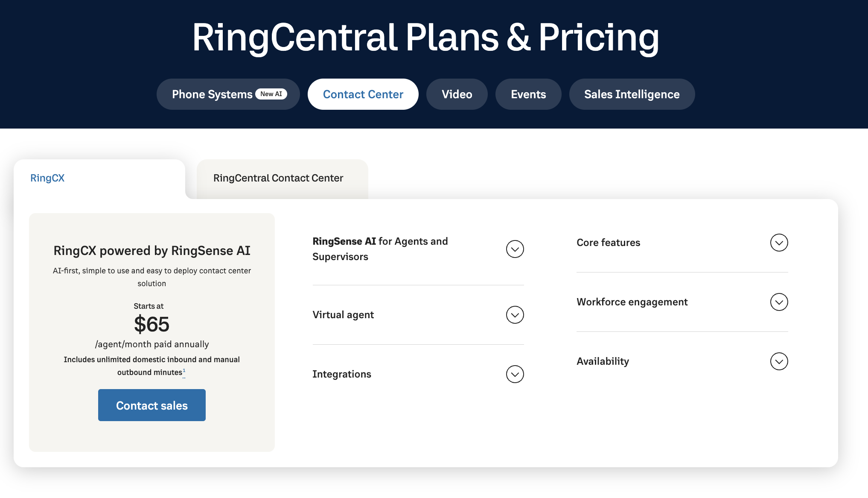Switch to the Phone Systems tab

point(212,94)
